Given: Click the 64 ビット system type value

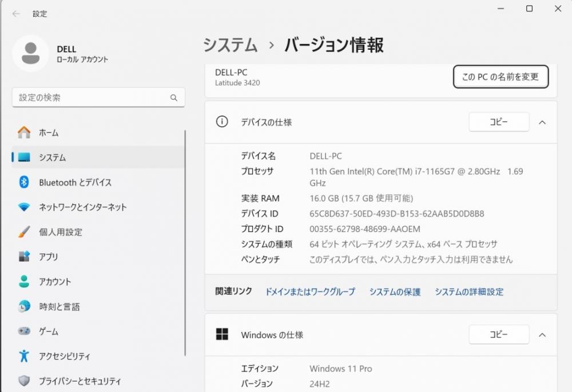Looking at the screenshot, I should coord(403,244).
